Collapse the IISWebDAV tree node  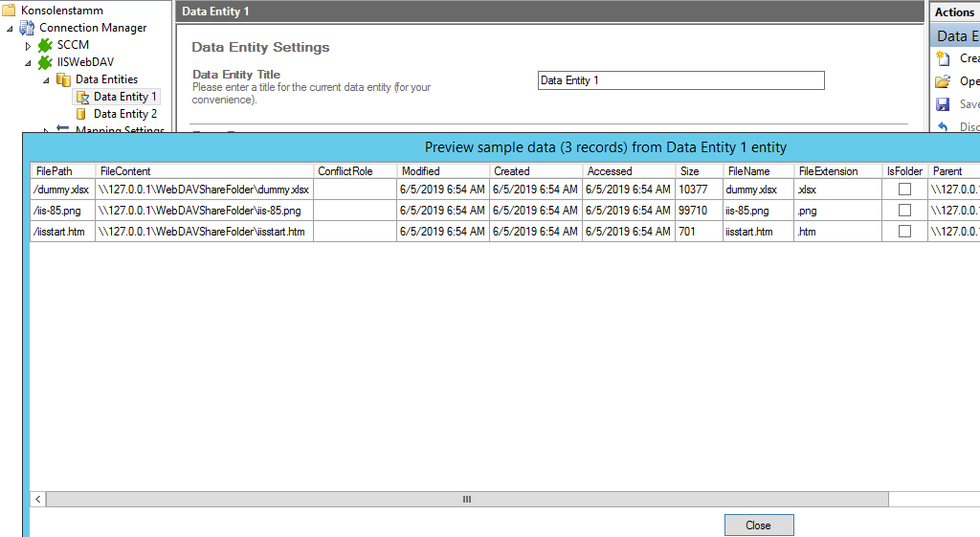[29, 63]
